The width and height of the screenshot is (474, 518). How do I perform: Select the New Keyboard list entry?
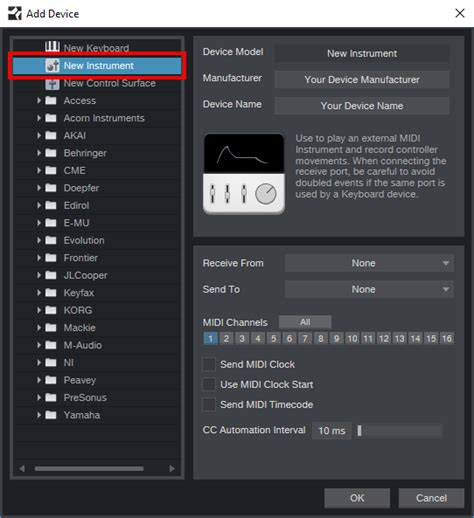click(97, 48)
